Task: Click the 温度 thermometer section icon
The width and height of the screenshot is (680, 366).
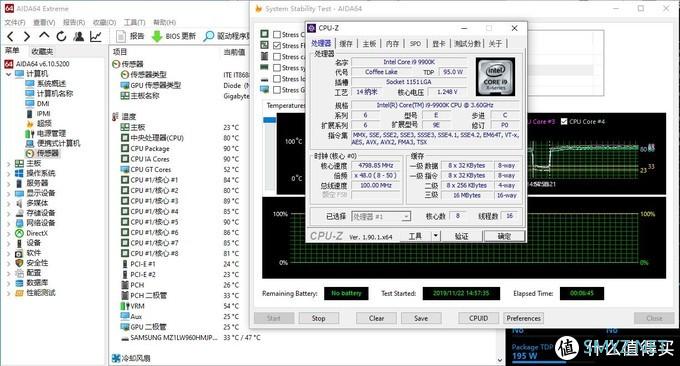Action: [115, 116]
